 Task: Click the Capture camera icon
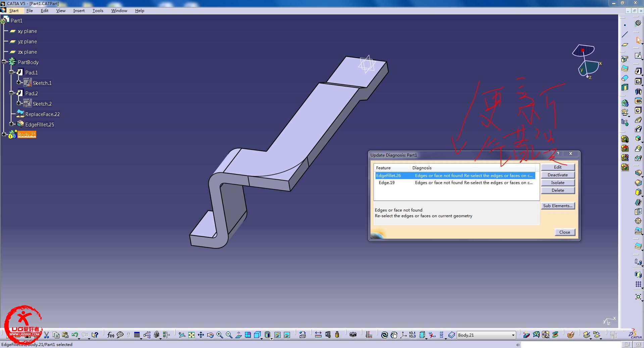coord(353,335)
